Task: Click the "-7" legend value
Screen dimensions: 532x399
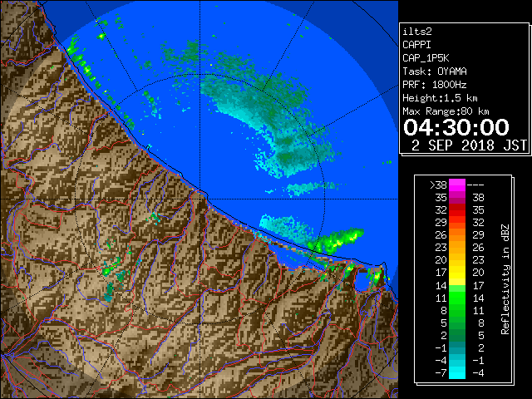Action: point(441,373)
